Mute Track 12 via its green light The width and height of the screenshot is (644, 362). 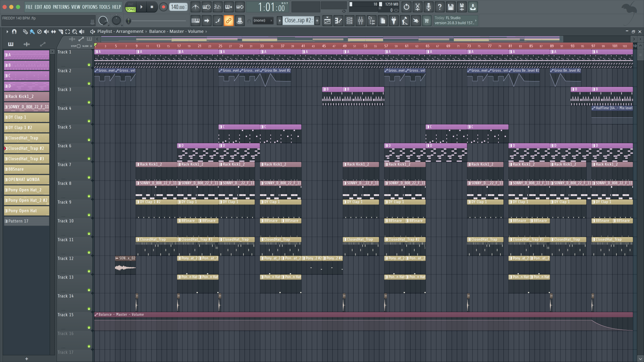[89, 271]
